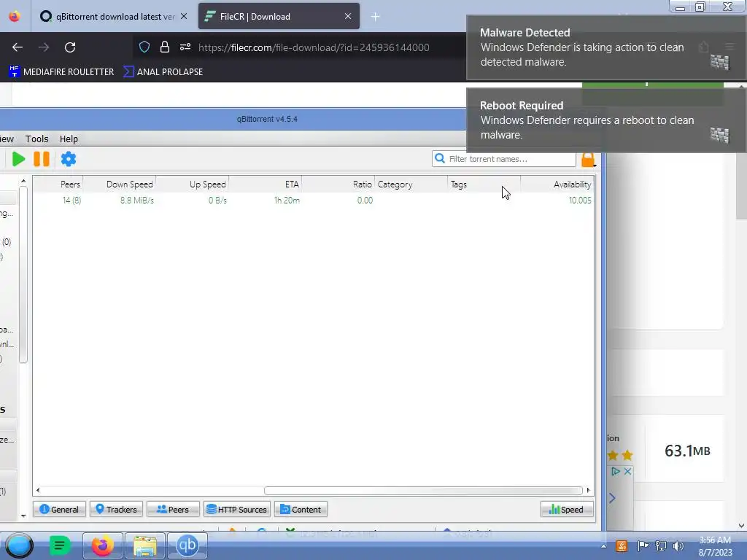Open the HTTP Sources tab
This screenshot has width=747, height=560.
click(x=237, y=510)
